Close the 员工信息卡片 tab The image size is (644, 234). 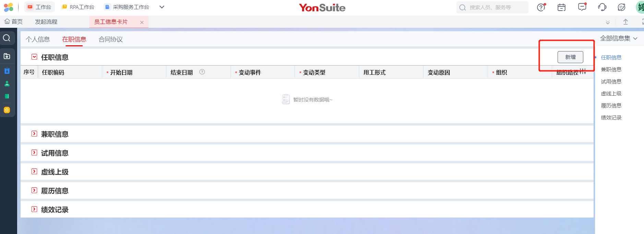click(x=142, y=22)
